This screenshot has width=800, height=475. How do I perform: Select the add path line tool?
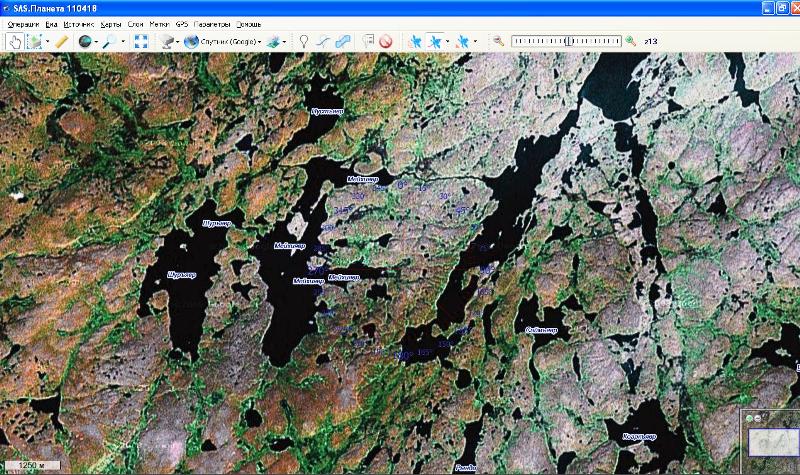click(323, 41)
